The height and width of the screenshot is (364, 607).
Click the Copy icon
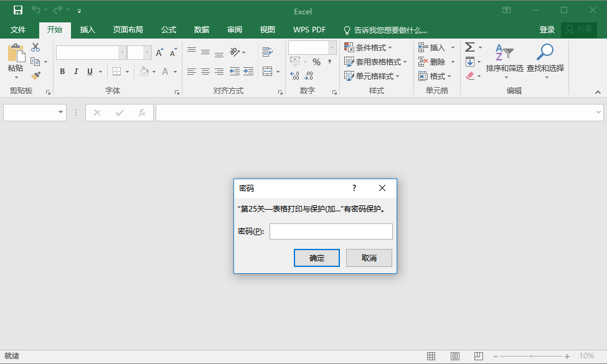35,62
